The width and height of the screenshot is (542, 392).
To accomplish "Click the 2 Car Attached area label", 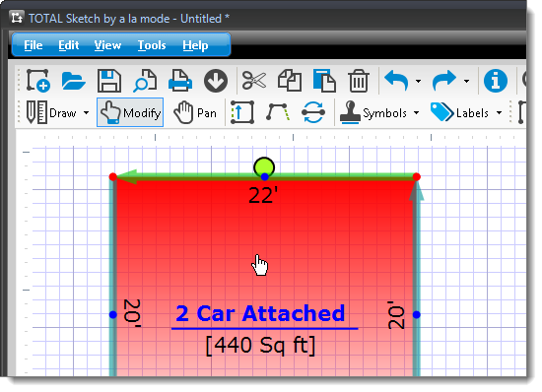I will (260, 313).
